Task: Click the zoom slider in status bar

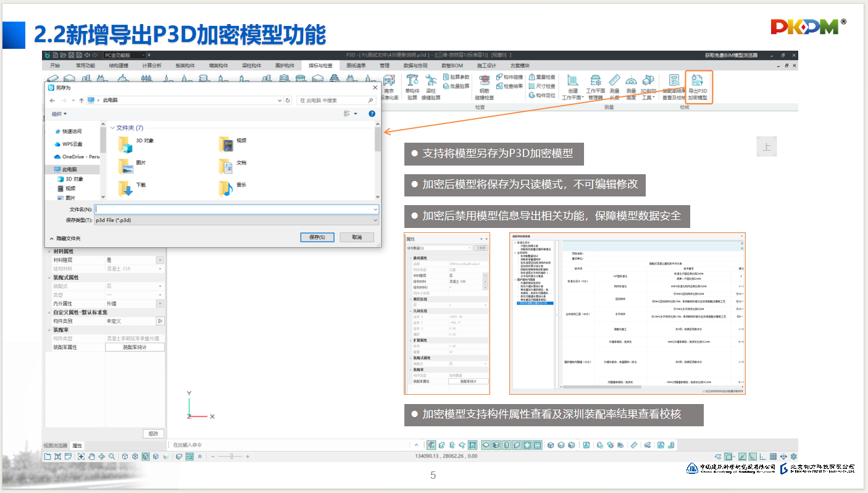Action: tap(232, 456)
